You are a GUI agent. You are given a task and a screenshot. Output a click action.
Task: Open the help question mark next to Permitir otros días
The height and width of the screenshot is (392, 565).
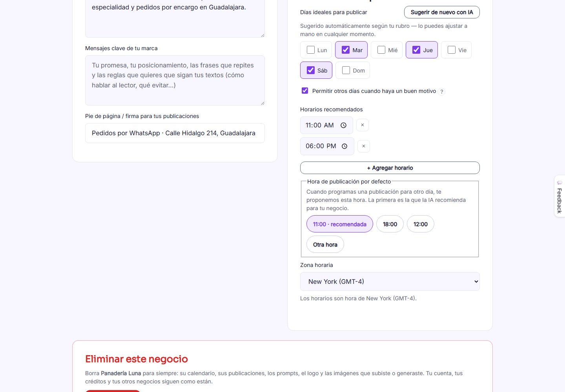pos(442,92)
